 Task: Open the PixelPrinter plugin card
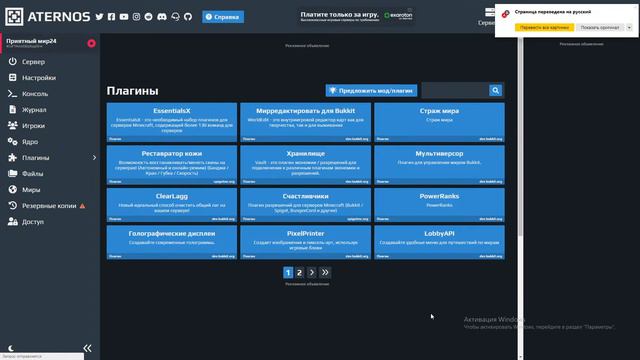point(305,242)
